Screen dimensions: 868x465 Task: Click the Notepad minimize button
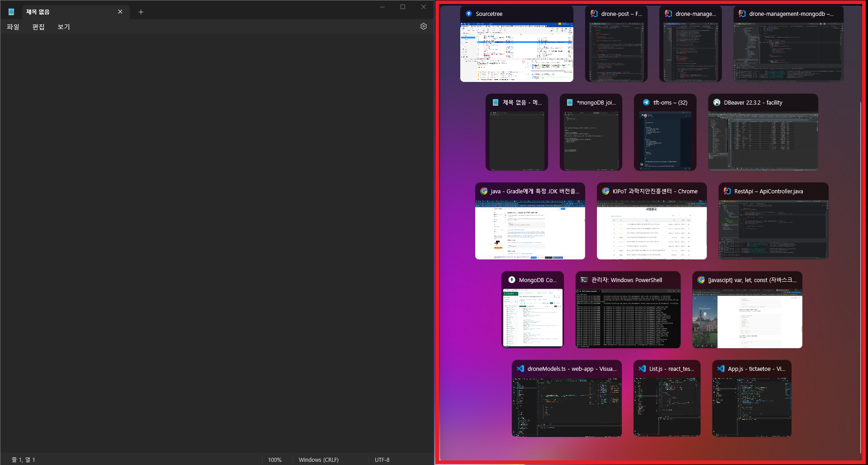pyautogui.click(x=382, y=7)
